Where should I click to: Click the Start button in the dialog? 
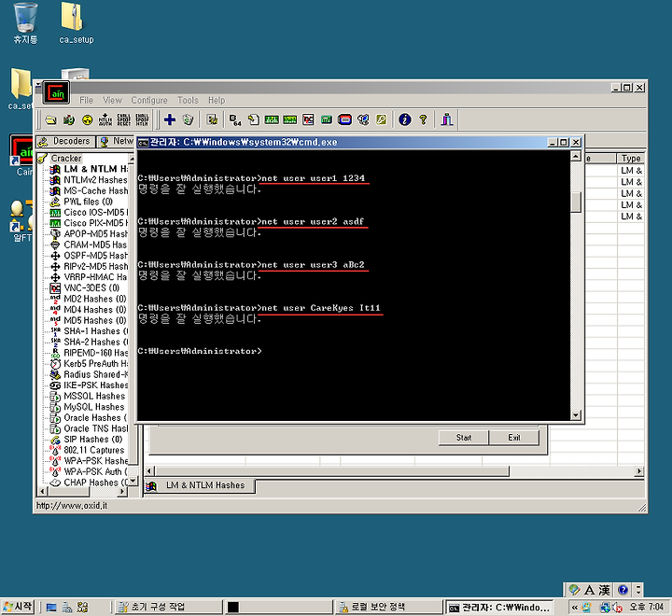click(x=464, y=437)
